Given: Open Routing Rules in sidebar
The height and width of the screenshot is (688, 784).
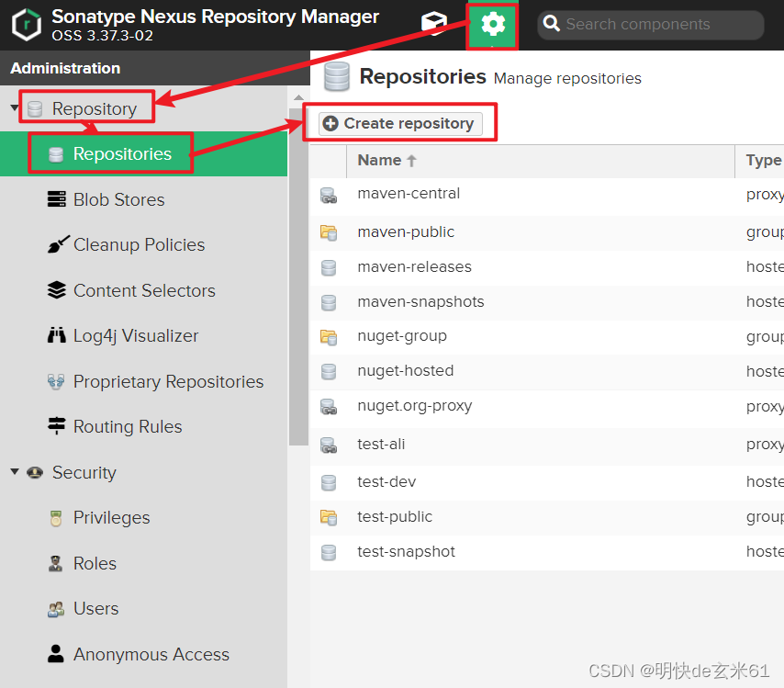Looking at the screenshot, I should tap(128, 427).
